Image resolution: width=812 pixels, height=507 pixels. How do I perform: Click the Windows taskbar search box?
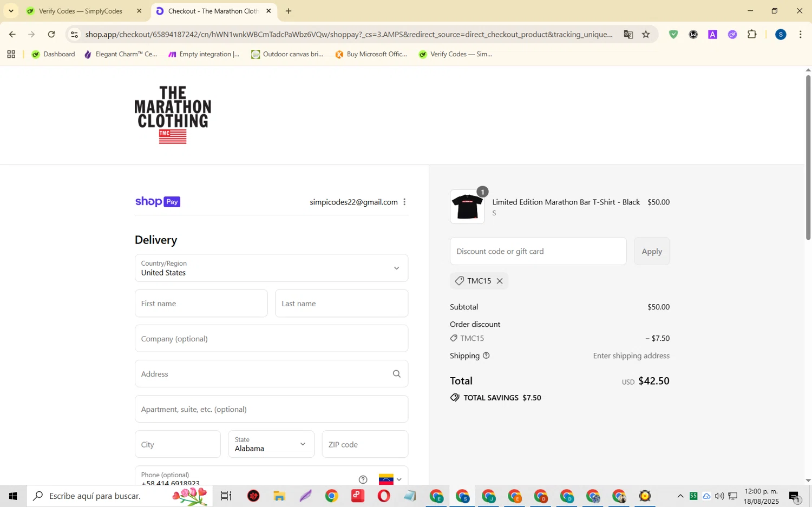click(120, 496)
